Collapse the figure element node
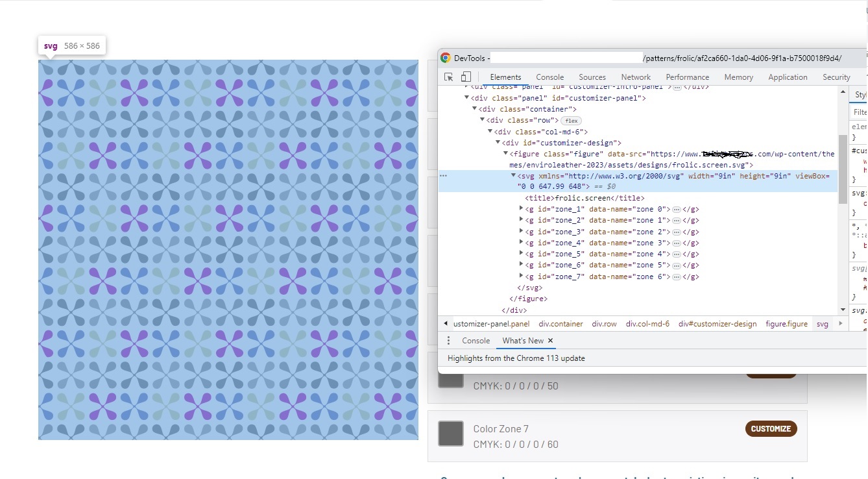 click(x=506, y=154)
